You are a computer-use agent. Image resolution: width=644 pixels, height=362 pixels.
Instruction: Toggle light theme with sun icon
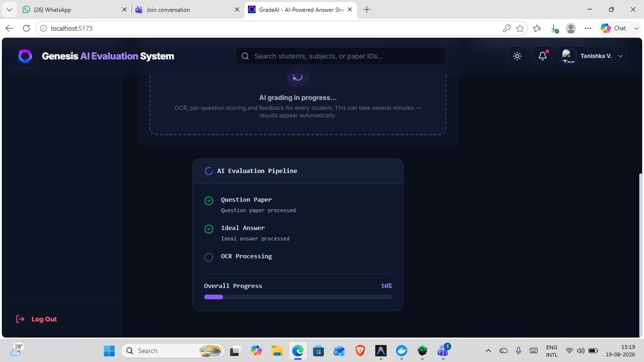(x=517, y=56)
